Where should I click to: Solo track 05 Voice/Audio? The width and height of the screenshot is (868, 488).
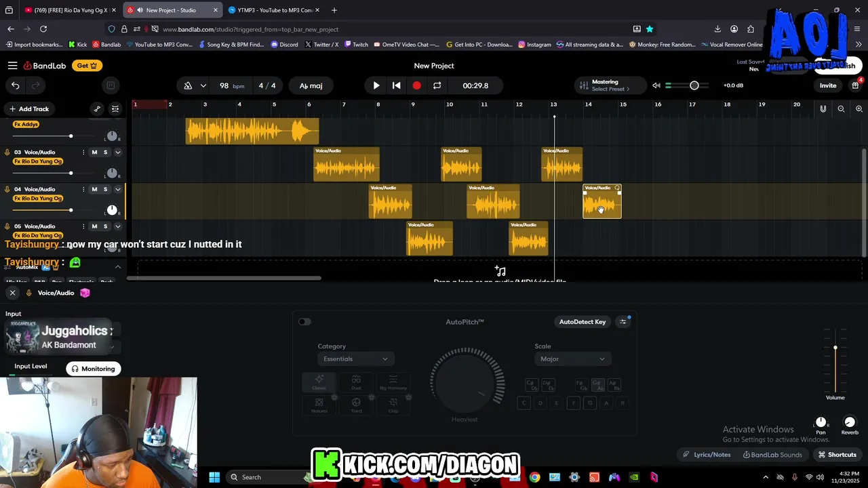pos(105,226)
